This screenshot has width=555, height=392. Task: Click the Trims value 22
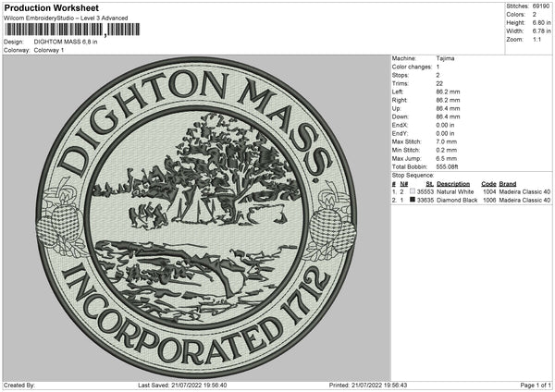[x=439, y=83]
